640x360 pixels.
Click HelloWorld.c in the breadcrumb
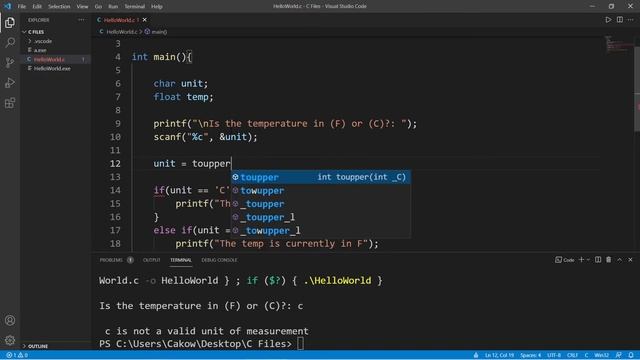(x=122, y=32)
